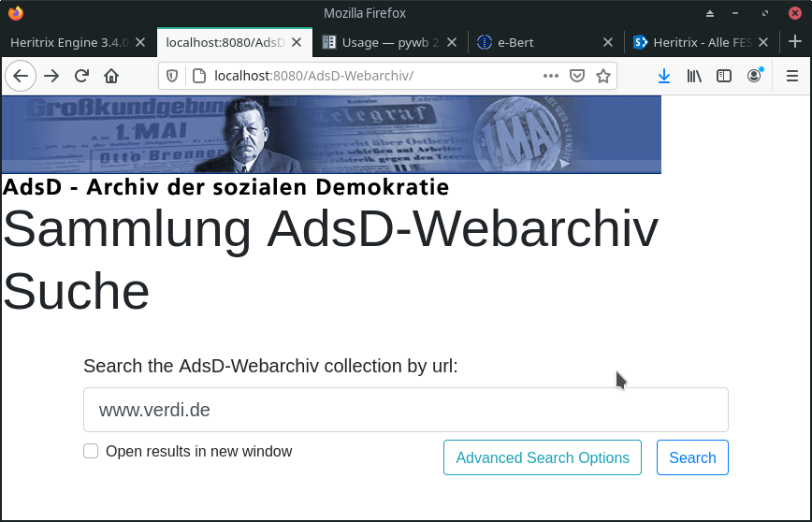Image resolution: width=812 pixels, height=522 pixels.
Task: Click the Advanced Search Options button
Action: pyautogui.click(x=543, y=457)
